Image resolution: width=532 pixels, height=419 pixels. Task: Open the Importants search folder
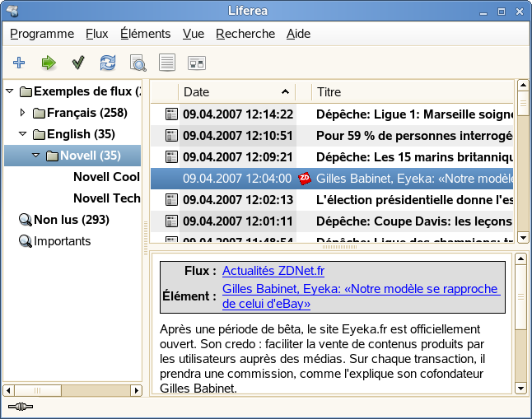coord(62,241)
